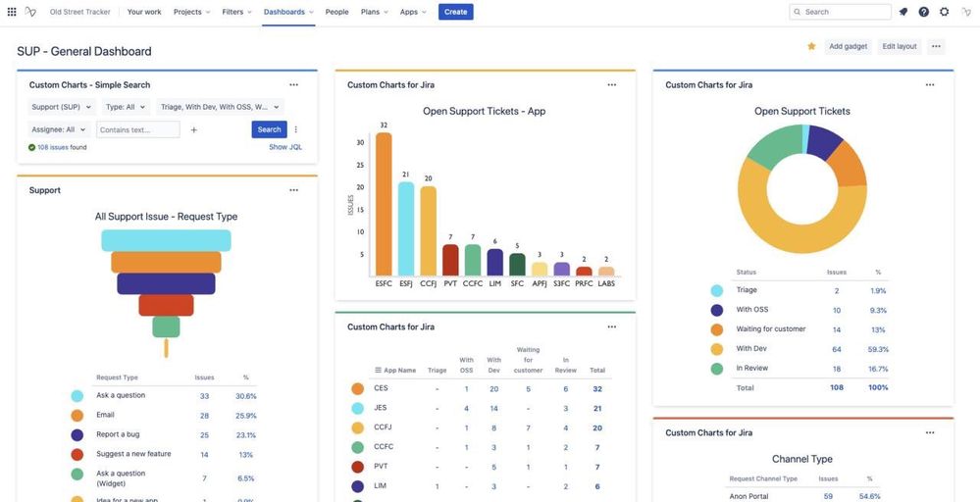Open the app switcher grid icon
980x502 pixels.
[12, 12]
